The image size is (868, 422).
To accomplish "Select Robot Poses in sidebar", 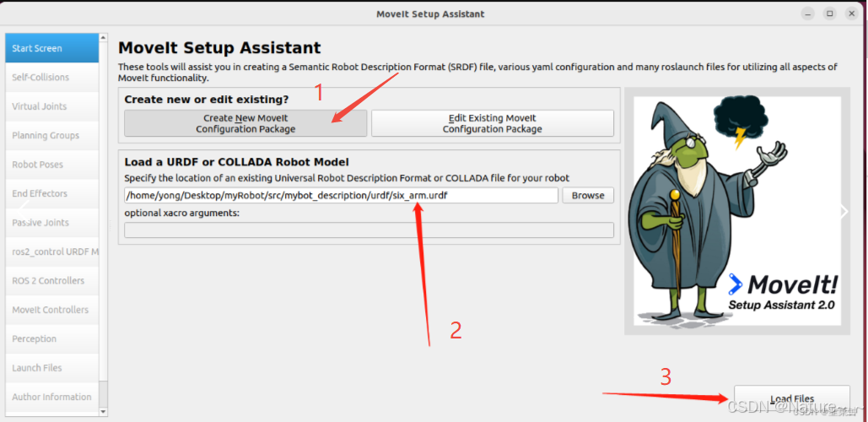I will coord(52,165).
